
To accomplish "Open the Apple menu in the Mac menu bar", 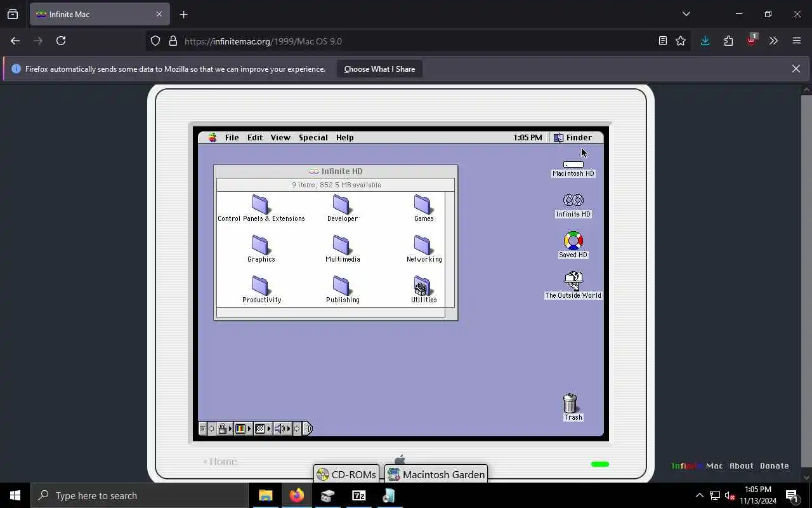I will (213, 137).
